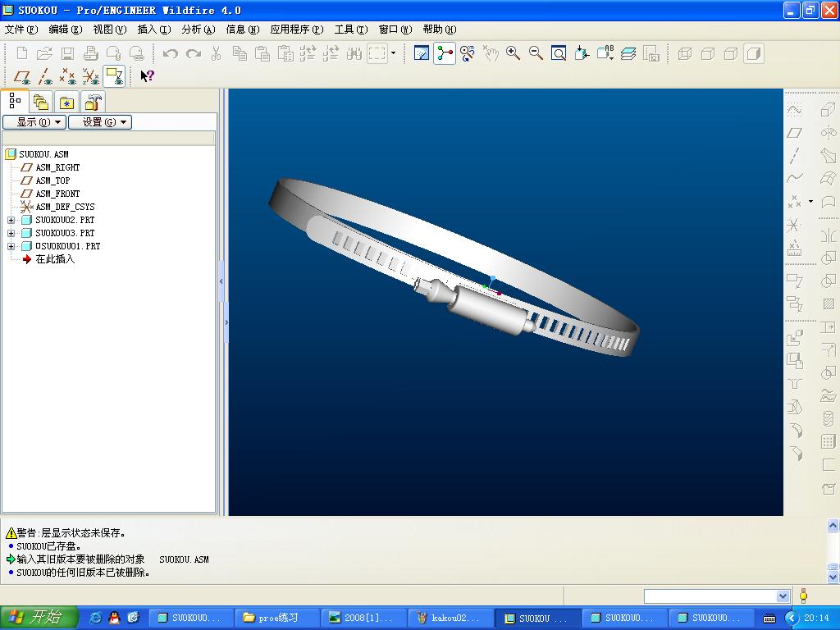Image resolution: width=840 pixels, height=630 pixels.
Task: Expand SUOKOU02.PRT node
Action: [x=11, y=220]
